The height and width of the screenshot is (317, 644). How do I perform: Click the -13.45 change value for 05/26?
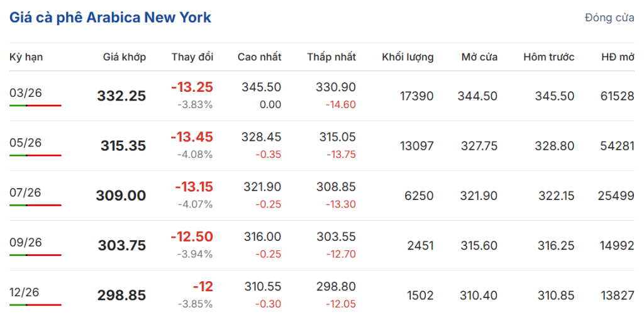click(x=192, y=137)
